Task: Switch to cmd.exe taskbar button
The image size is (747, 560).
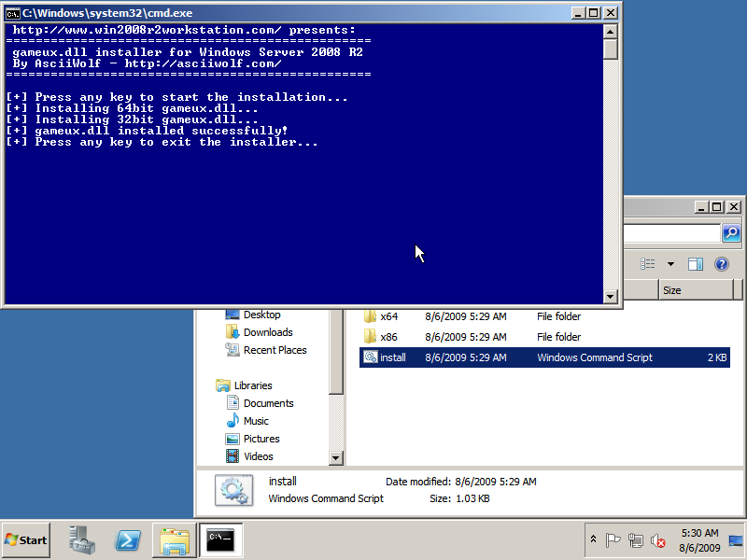Action: click(x=220, y=540)
